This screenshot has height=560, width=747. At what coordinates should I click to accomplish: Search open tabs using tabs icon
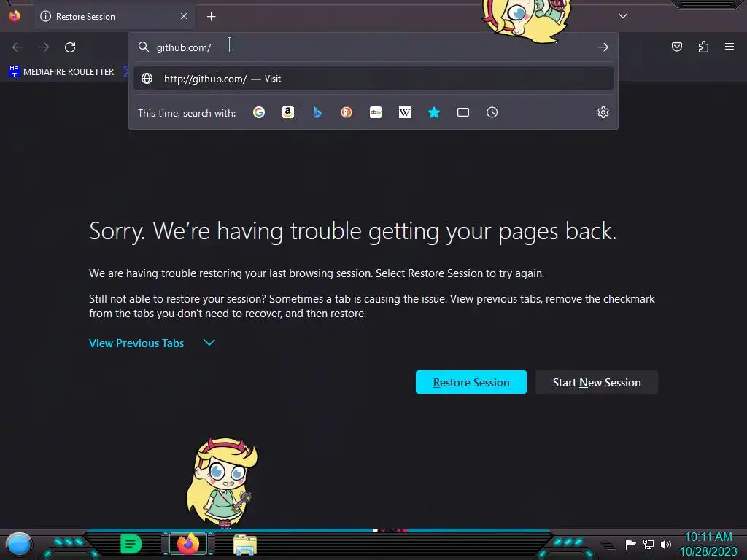pos(463,112)
